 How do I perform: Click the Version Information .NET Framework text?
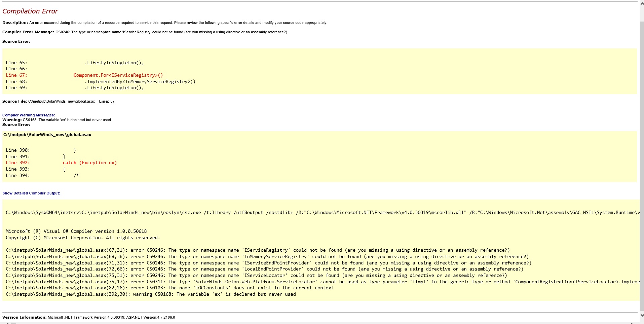(88, 317)
